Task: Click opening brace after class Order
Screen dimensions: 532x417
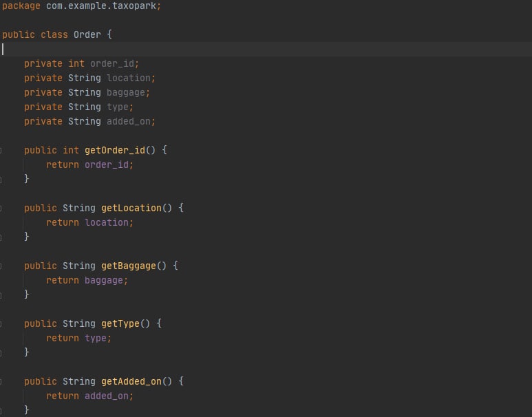Action: tap(109, 34)
